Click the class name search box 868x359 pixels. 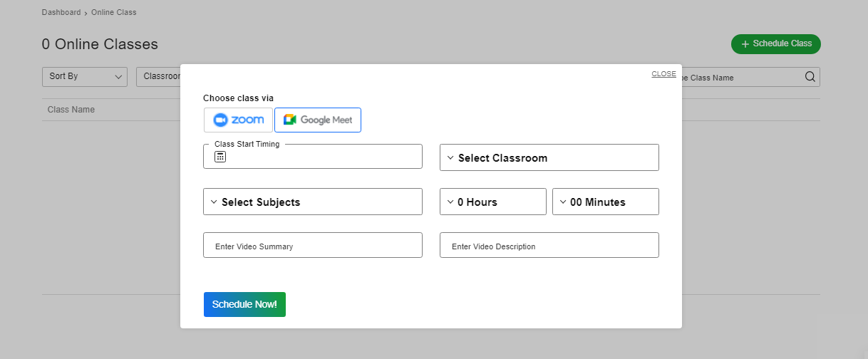coord(741,77)
